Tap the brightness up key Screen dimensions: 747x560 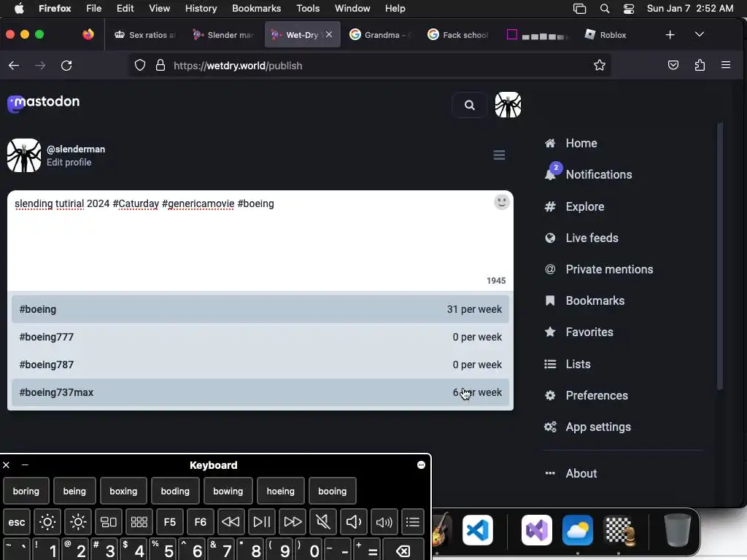[78, 522]
